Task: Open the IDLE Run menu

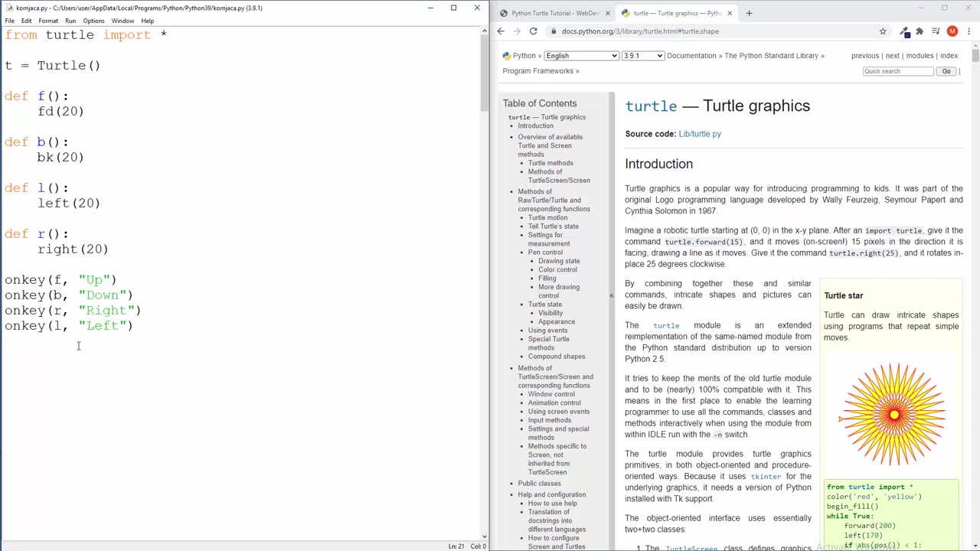Action: click(70, 21)
